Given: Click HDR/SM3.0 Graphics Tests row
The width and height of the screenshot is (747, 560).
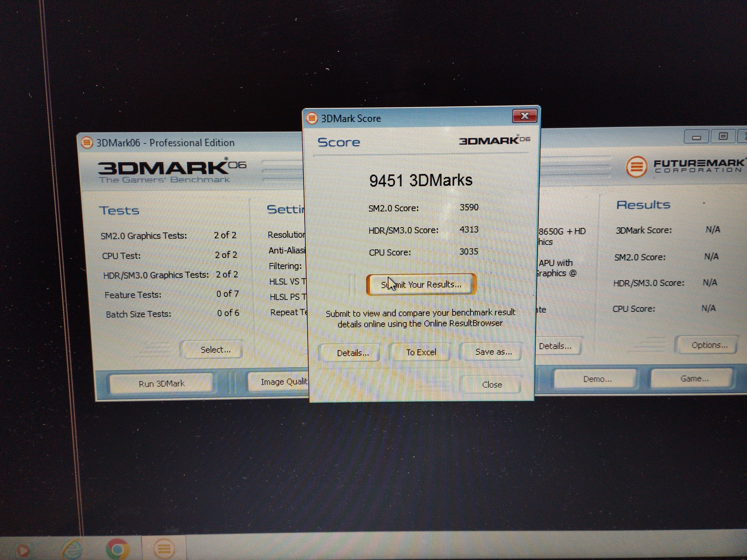Looking at the screenshot, I should pyautogui.click(x=170, y=275).
